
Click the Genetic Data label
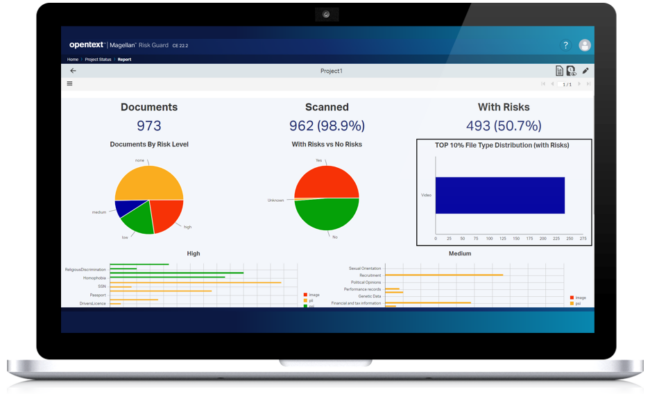370,296
